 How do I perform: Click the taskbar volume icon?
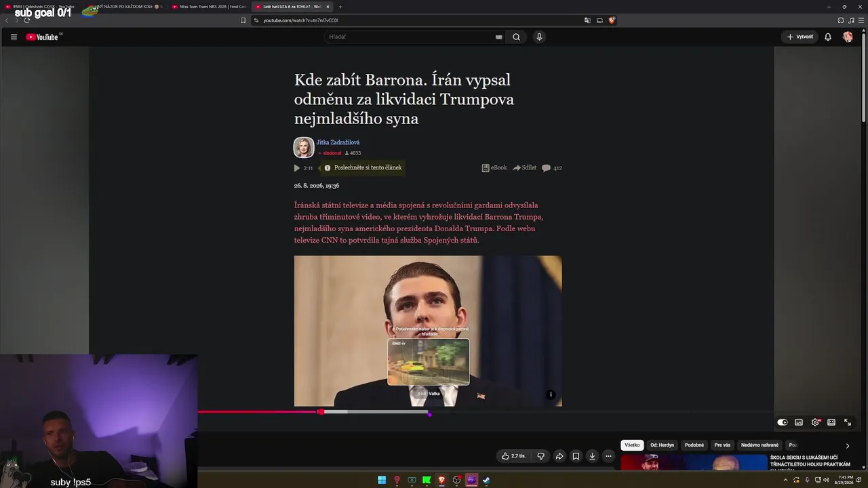826,480
